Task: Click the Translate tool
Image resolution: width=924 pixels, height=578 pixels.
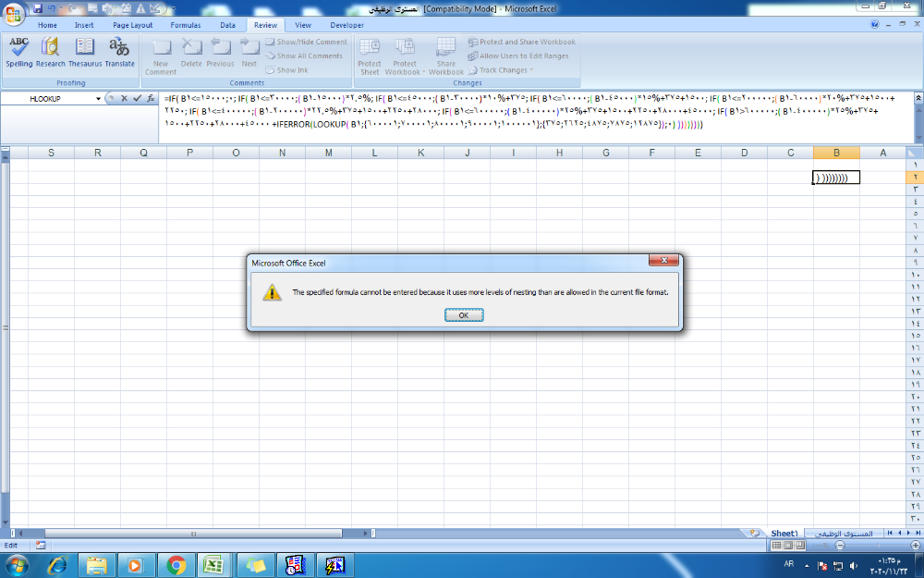Action: (x=119, y=53)
